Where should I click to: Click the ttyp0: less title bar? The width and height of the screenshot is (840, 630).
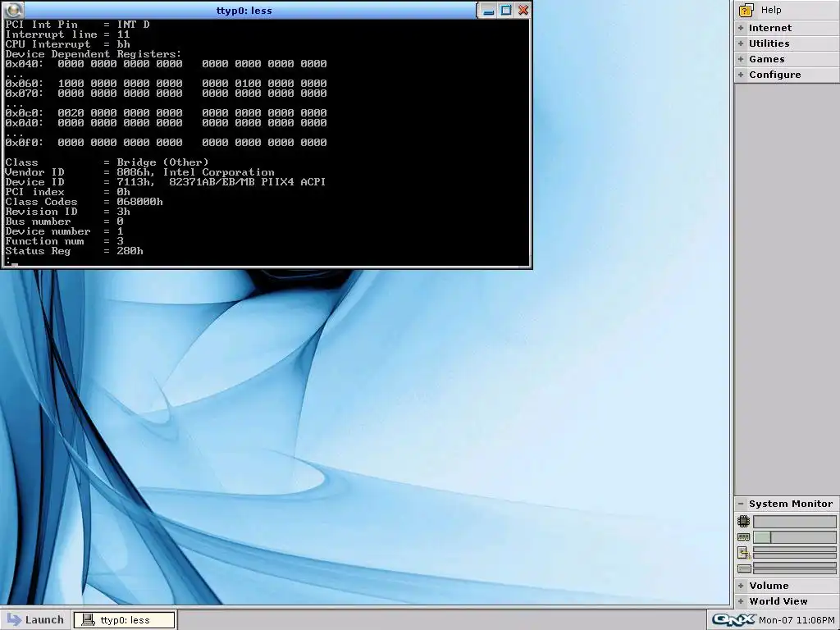244,10
